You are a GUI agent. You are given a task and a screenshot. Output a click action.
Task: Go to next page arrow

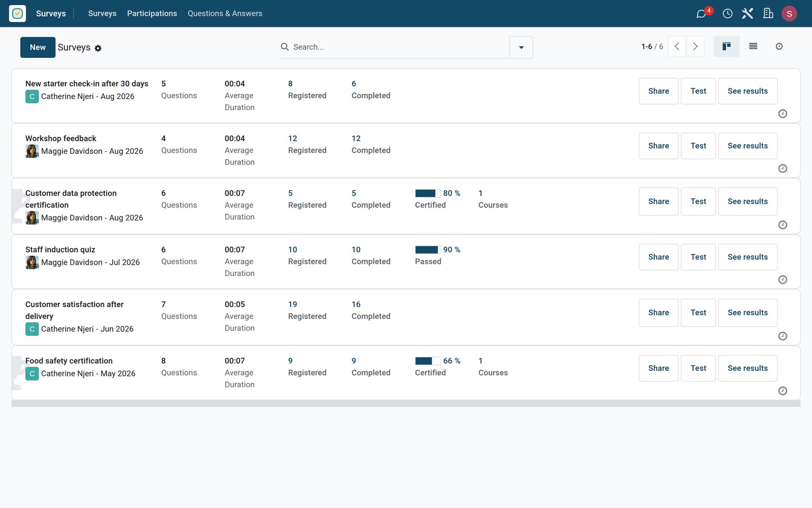(695, 46)
